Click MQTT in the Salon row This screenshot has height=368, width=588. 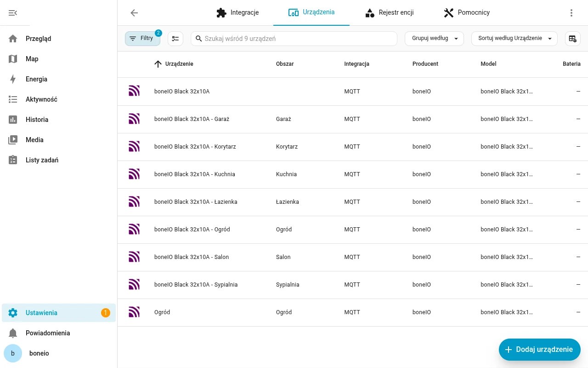coord(352,257)
